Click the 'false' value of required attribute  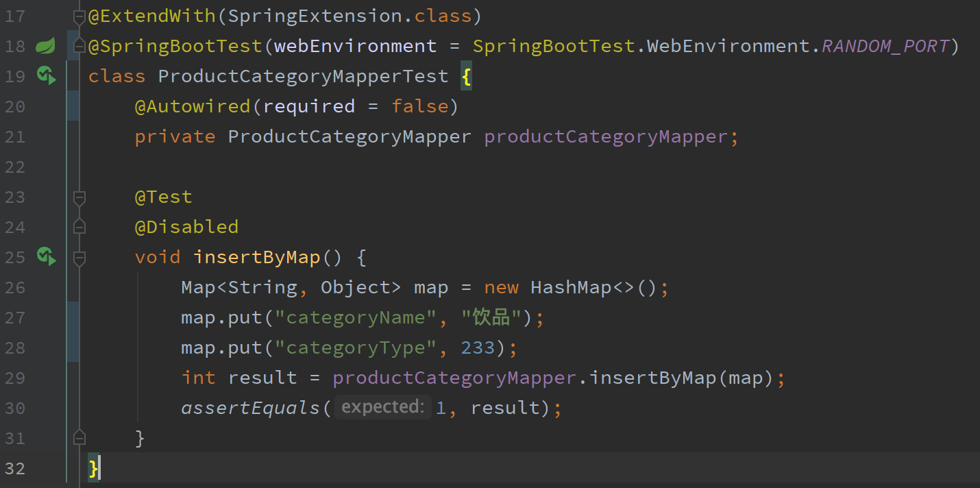tap(420, 106)
